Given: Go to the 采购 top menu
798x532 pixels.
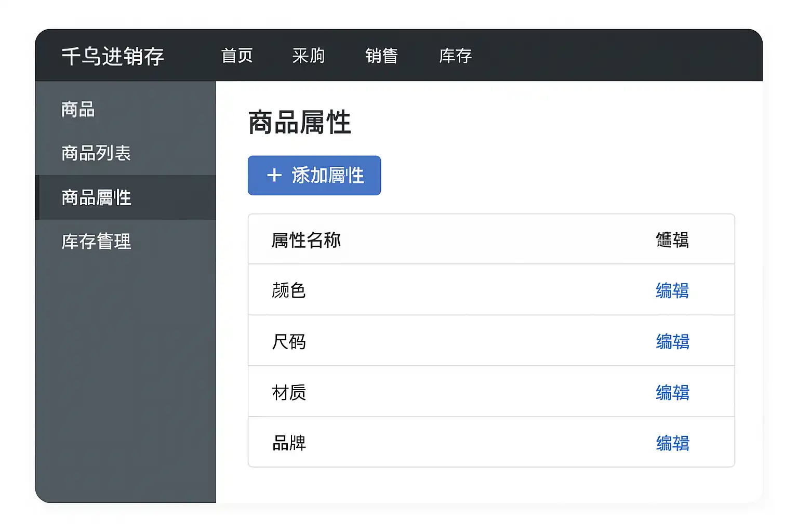Looking at the screenshot, I should [308, 56].
